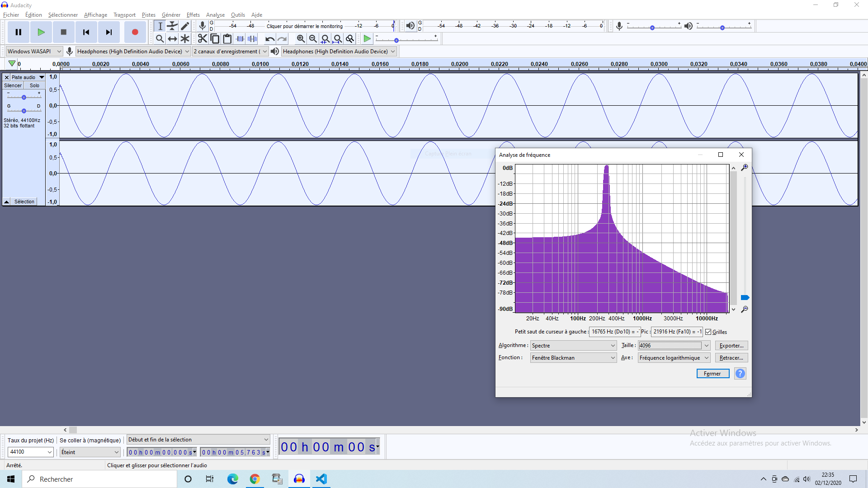This screenshot has height=488, width=868.
Task: Toggle the Silencer mute button
Action: (x=13, y=85)
